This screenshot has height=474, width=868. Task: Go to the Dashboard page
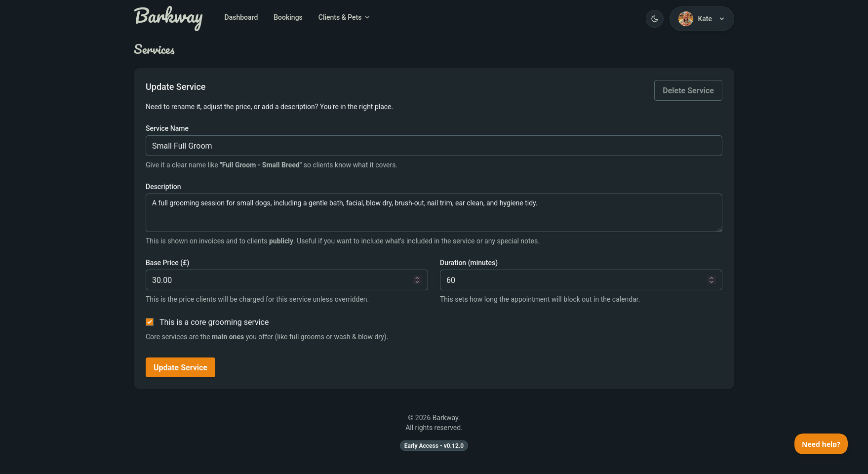[241, 17]
